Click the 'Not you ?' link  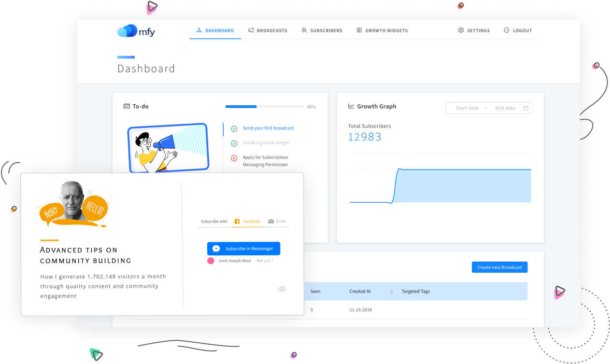point(265,261)
